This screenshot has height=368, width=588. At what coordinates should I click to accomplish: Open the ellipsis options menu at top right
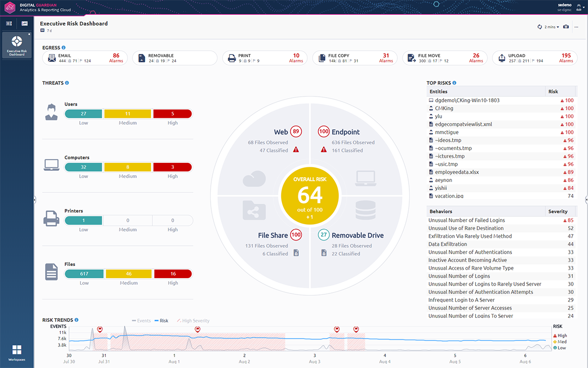[x=576, y=27]
